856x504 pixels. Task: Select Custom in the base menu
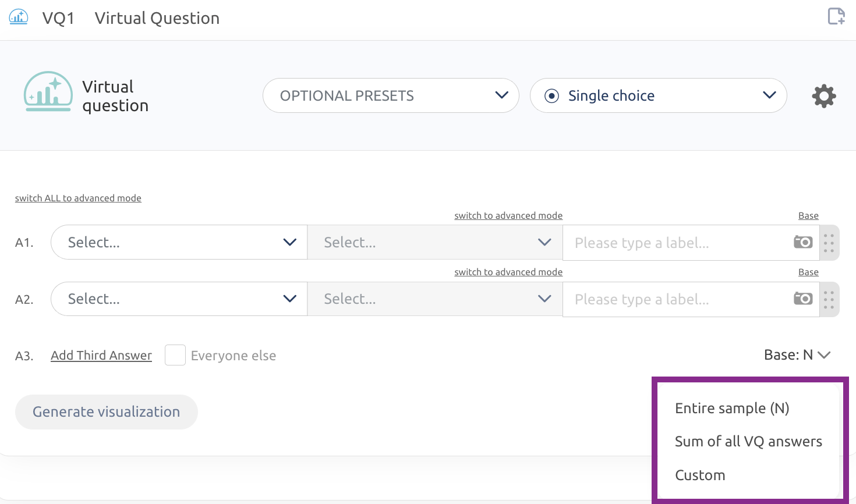tap(700, 475)
